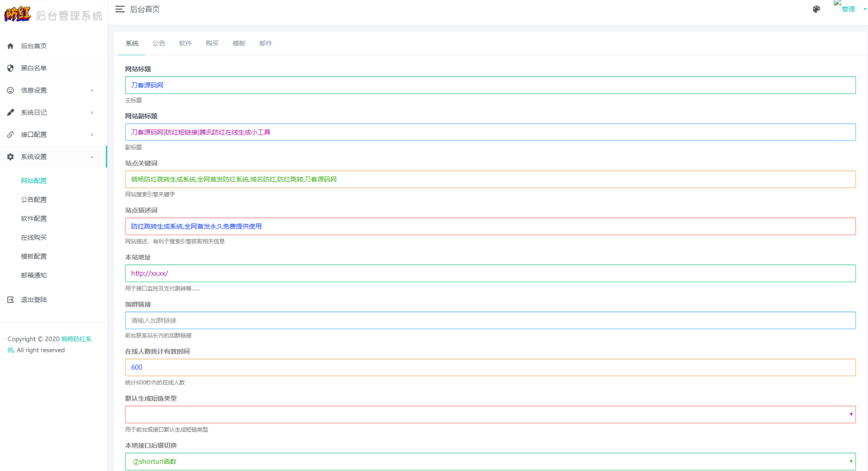868x471 pixels.
Task: Click the 系统设置 gear icon
Action: click(10, 157)
